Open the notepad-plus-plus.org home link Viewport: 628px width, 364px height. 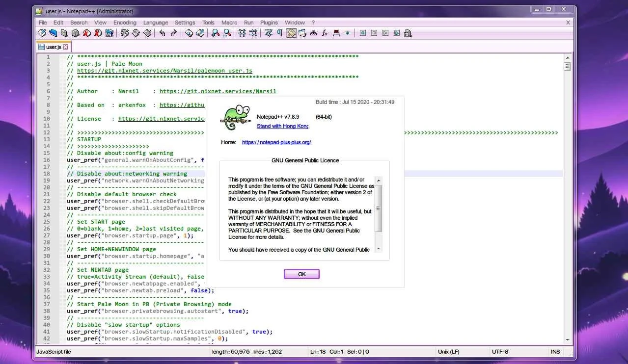pos(277,142)
